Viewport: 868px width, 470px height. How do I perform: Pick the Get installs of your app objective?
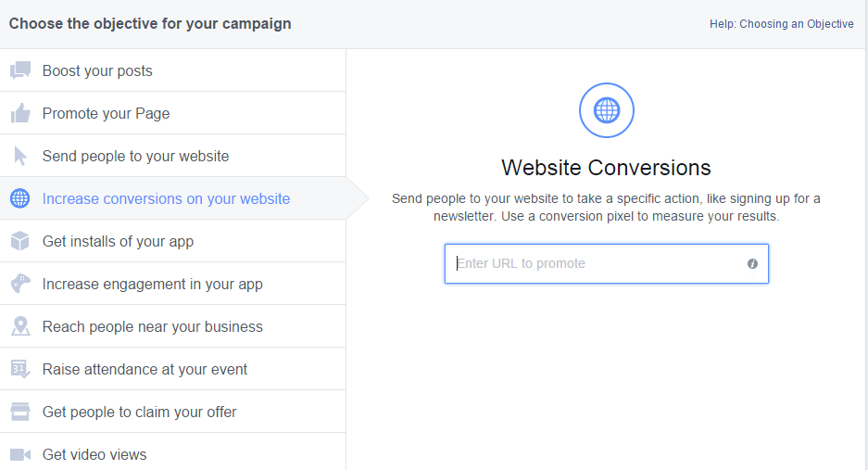(118, 241)
